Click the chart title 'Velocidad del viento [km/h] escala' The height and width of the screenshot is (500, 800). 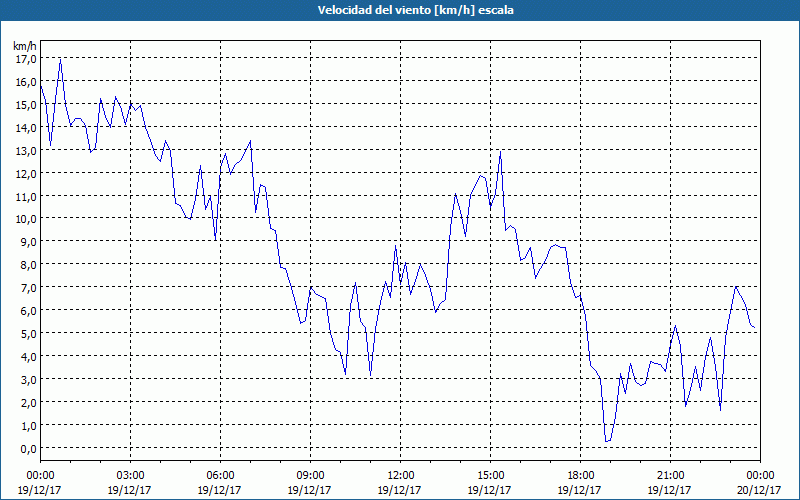(415, 10)
